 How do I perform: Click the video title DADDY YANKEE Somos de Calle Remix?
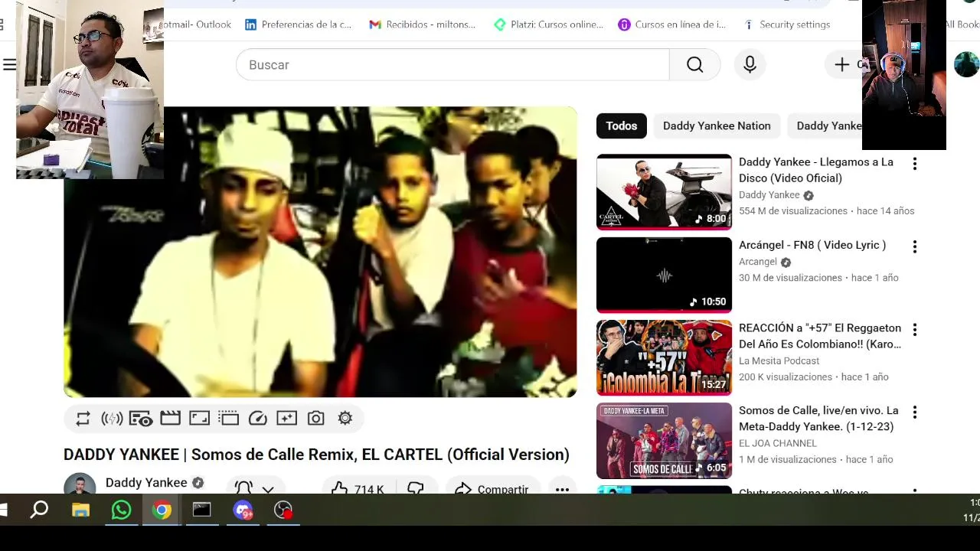coord(316,455)
